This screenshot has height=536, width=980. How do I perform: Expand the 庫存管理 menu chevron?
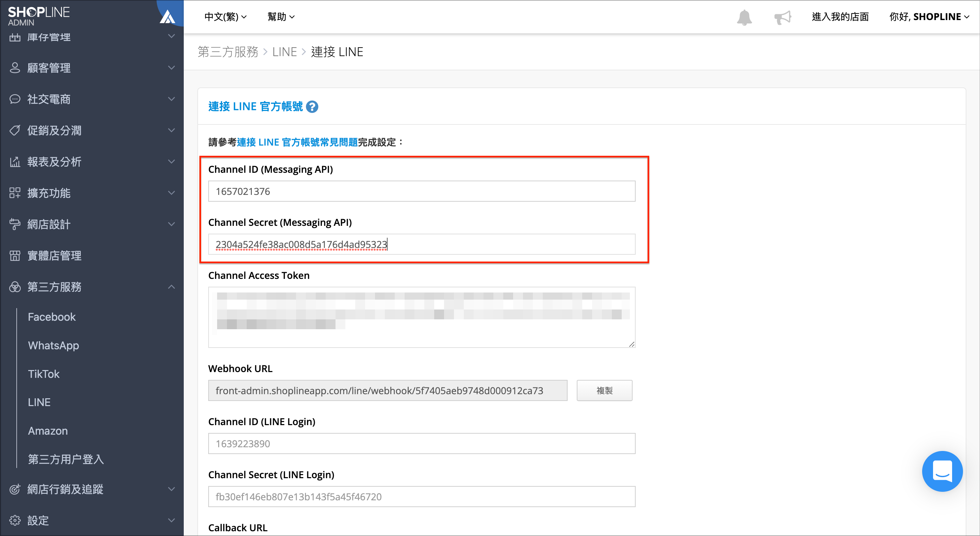pyautogui.click(x=171, y=36)
